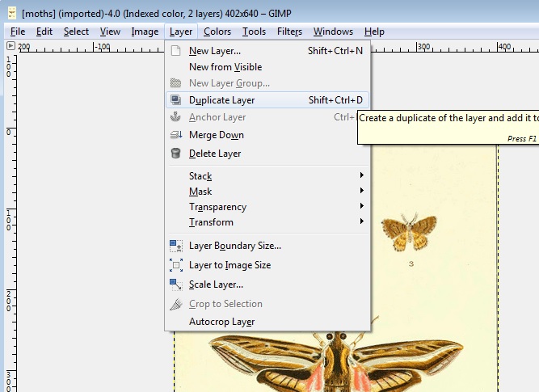Choose Layer to Image Size
The image size is (539, 392).
click(267, 265)
